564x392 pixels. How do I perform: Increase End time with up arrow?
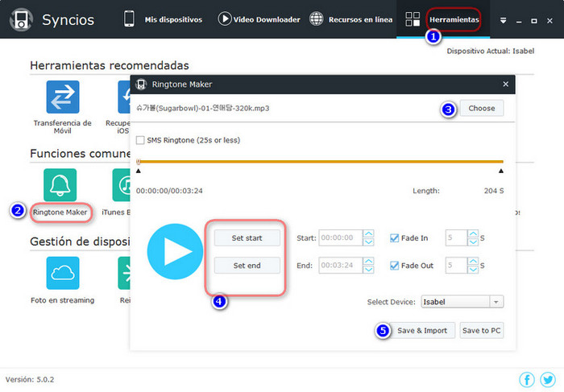(368, 262)
